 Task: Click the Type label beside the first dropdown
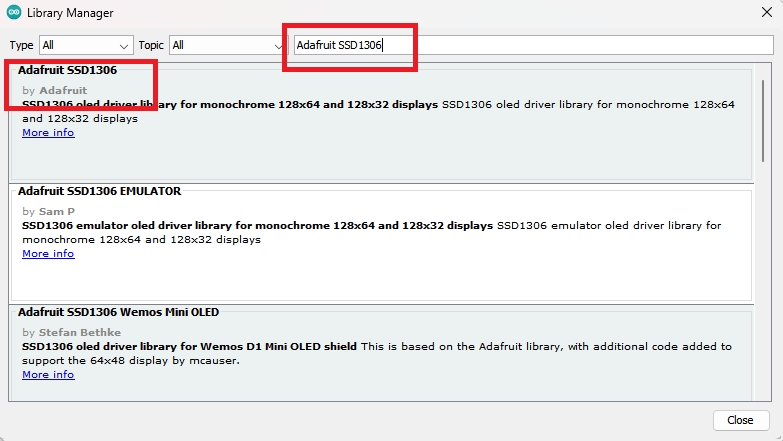(x=21, y=45)
